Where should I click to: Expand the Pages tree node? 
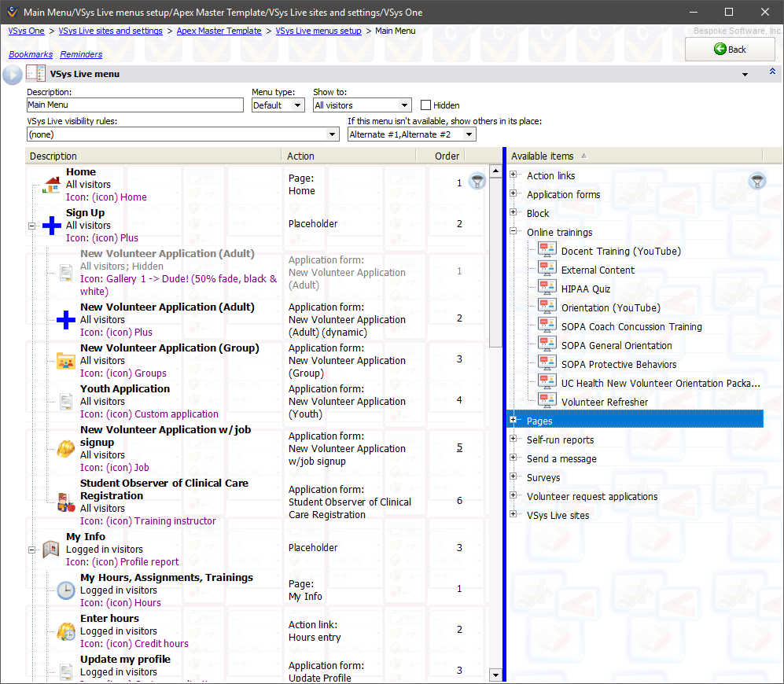(x=513, y=421)
